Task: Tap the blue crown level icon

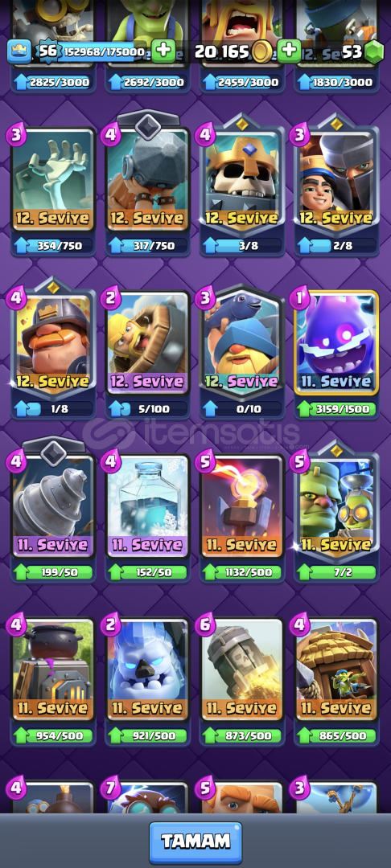Action: [19, 52]
